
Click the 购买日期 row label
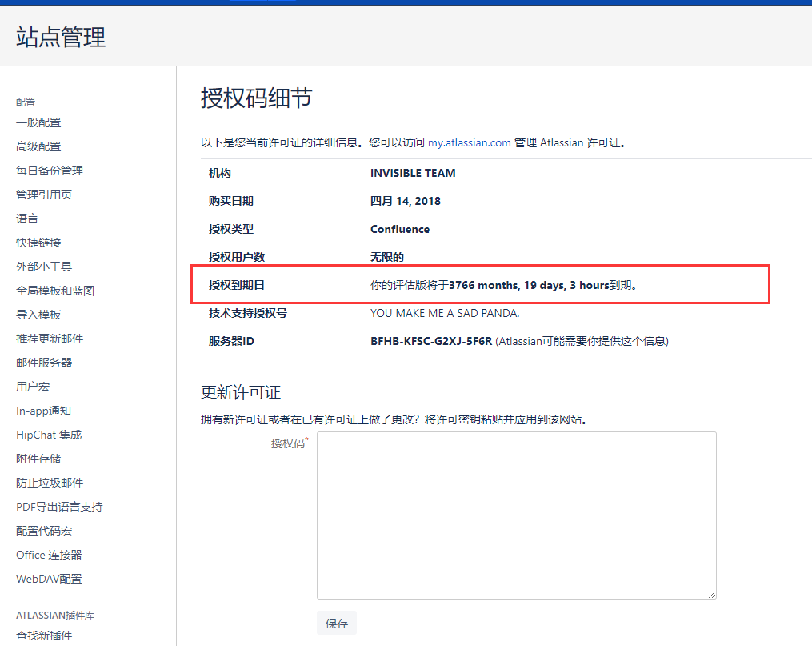pos(231,201)
